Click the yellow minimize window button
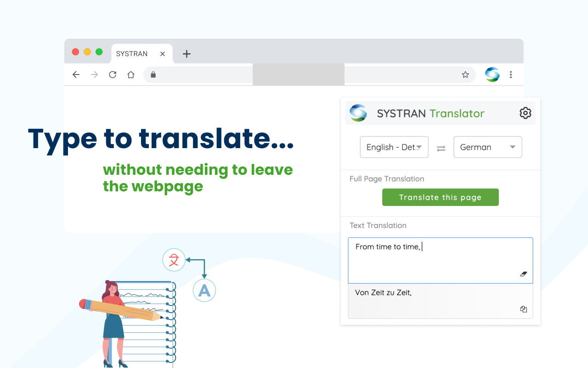This screenshot has width=588, height=368. 87,52
